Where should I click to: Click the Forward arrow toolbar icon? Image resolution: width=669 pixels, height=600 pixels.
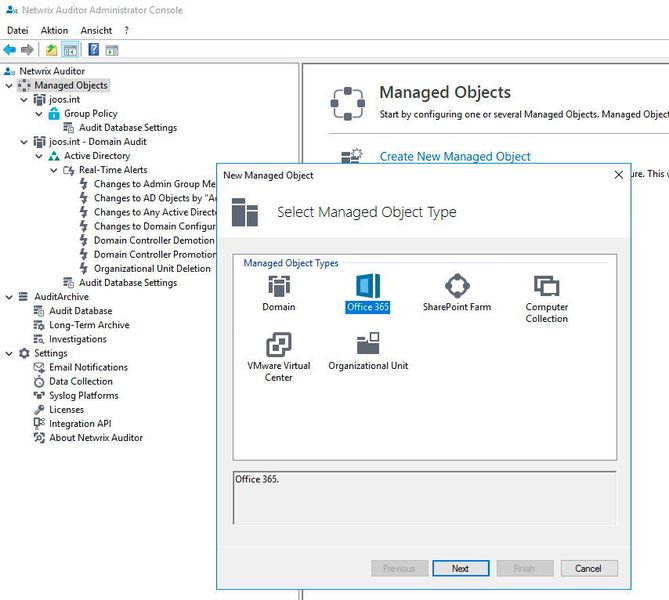27,50
